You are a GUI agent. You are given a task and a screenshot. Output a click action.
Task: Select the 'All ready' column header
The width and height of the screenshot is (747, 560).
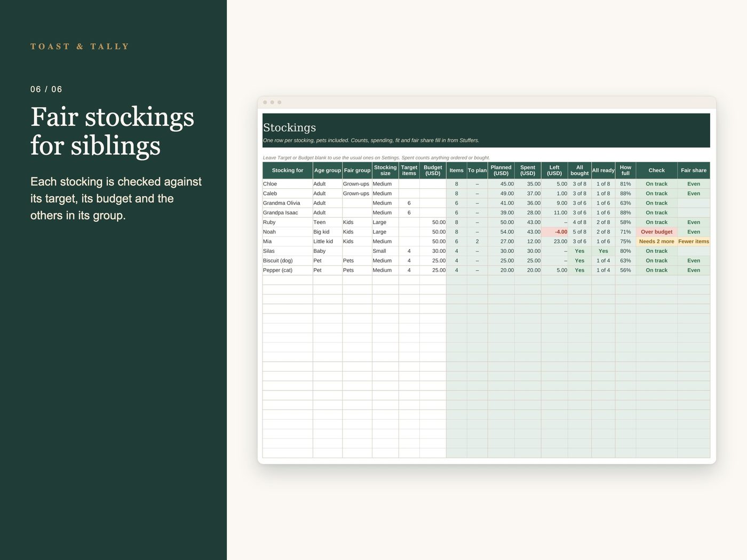[x=603, y=171]
